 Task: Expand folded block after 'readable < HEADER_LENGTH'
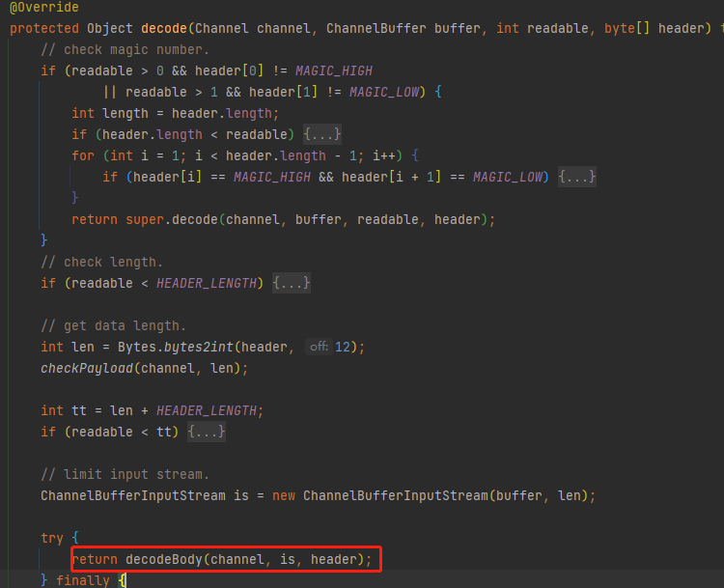click(x=292, y=283)
